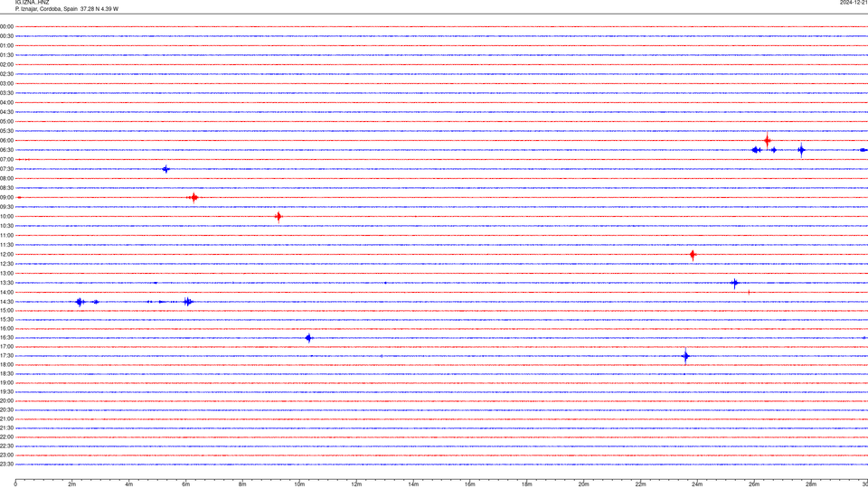Viewport: 868px width, 488px height.
Task: Click the red seismic spike on the 06:00 trace
Action: 768,141
